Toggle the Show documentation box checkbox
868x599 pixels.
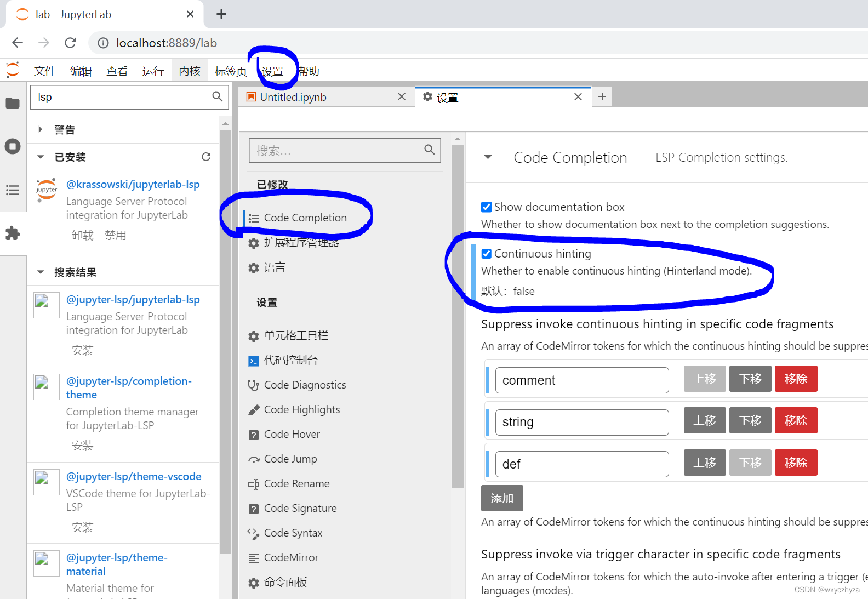[486, 207]
